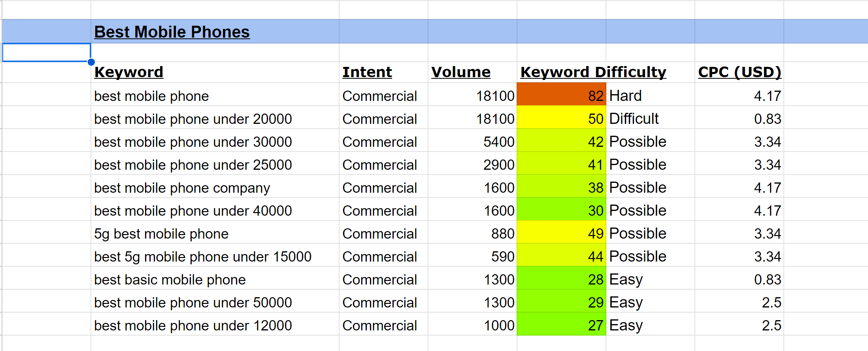Click the difficulty cell showing 49

click(561, 233)
